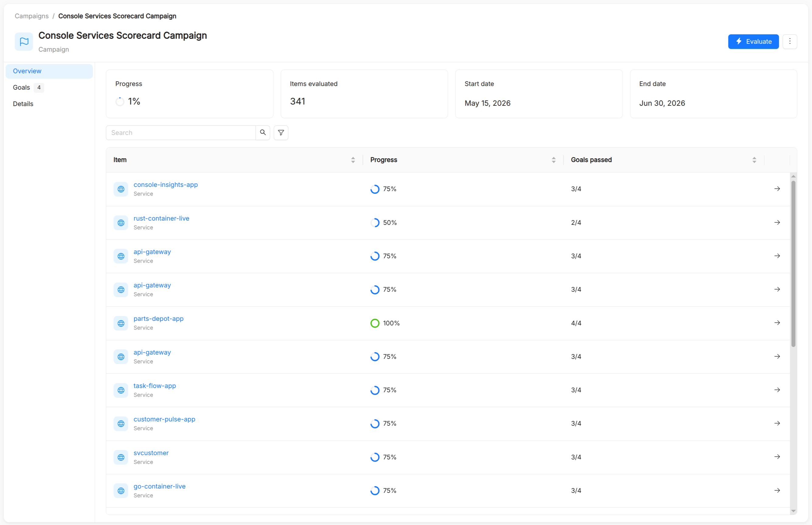Open customer-pulse-app service link
The height and width of the screenshot is (525, 812).
(x=164, y=419)
